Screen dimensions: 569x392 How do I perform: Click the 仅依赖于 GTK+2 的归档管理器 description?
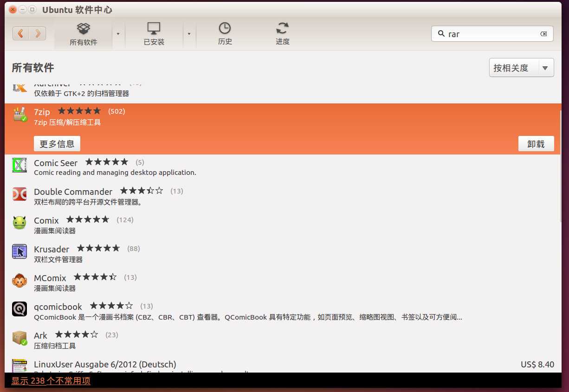[81, 93]
